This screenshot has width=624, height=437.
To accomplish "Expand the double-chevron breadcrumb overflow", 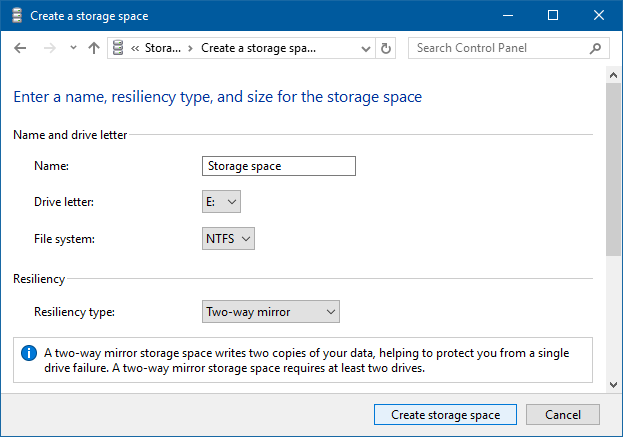I will click(135, 49).
